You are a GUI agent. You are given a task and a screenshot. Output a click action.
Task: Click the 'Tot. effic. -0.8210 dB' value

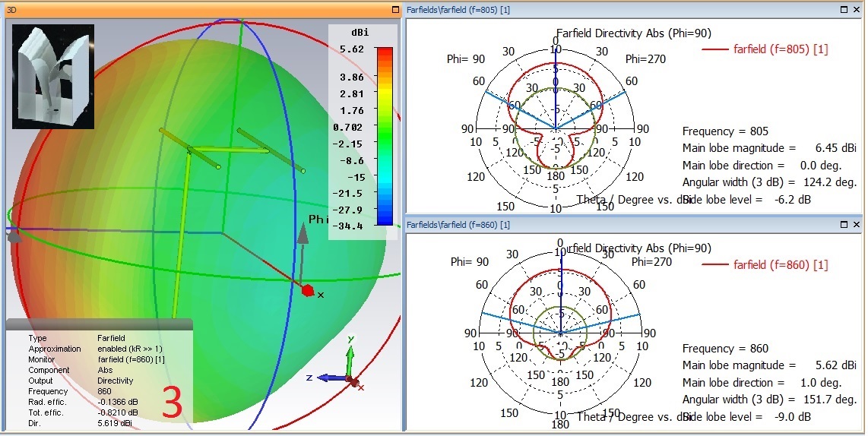[118, 412]
